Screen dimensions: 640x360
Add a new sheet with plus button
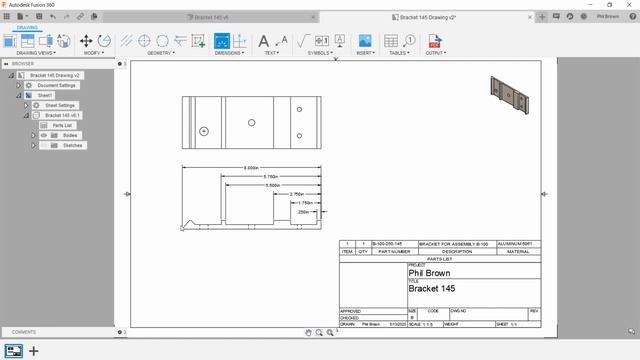[34, 351]
